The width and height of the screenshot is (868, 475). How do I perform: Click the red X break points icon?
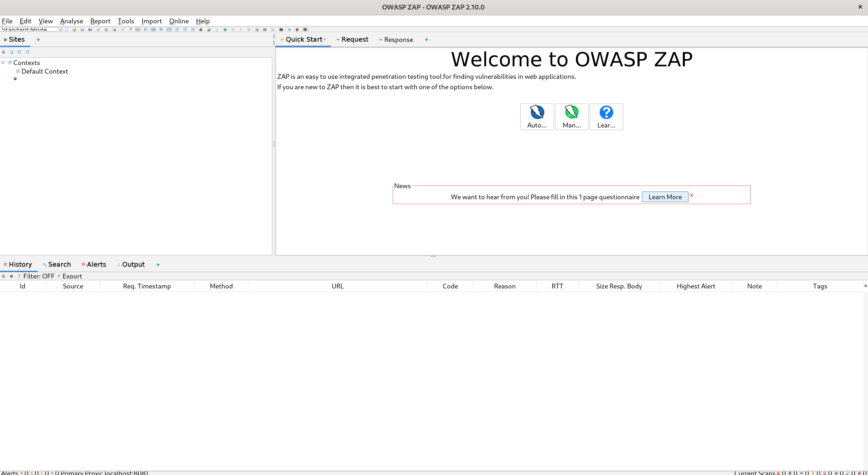tap(257, 30)
